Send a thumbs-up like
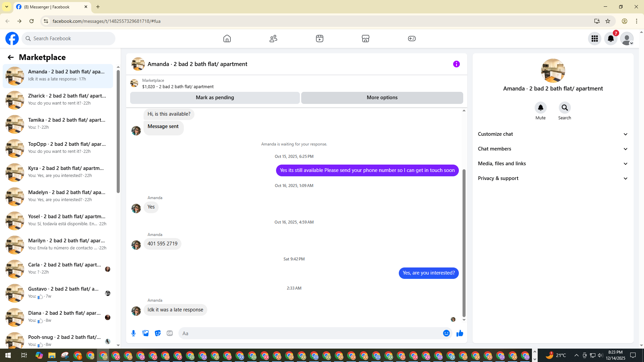 [x=460, y=333]
